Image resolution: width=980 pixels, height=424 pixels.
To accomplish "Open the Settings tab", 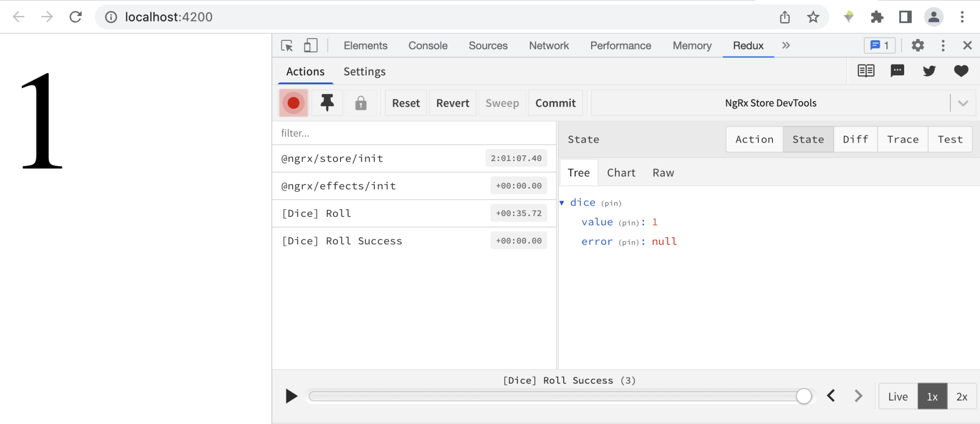I will [x=364, y=72].
